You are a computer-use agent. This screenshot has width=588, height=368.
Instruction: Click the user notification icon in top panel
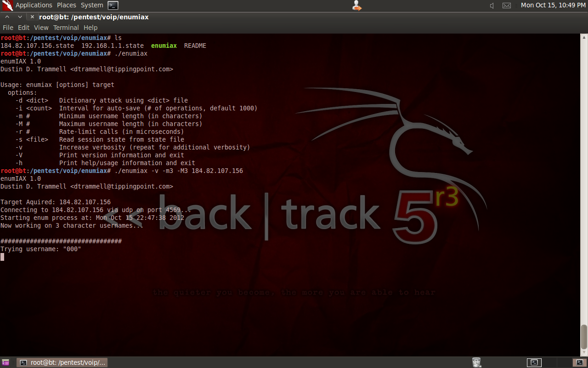[356, 6]
